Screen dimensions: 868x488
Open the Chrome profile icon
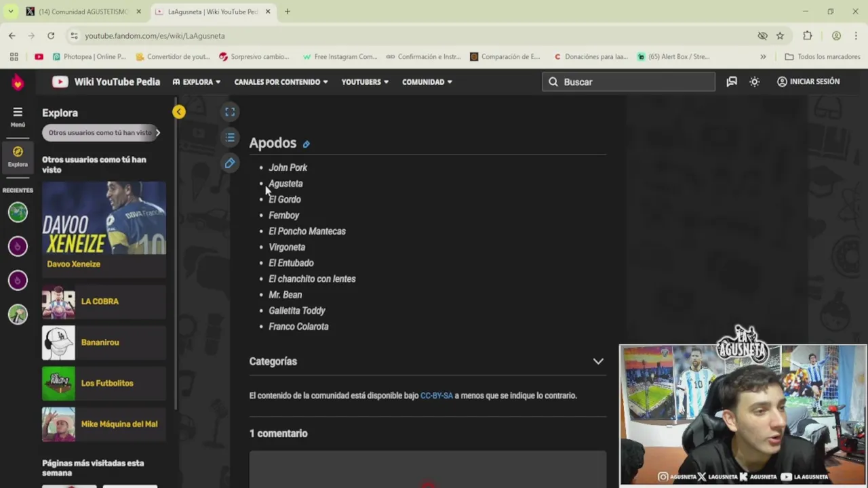[x=836, y=36]
